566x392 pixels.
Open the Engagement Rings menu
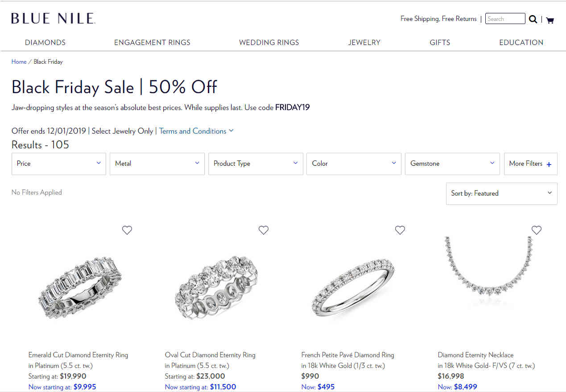coord(152,43)
